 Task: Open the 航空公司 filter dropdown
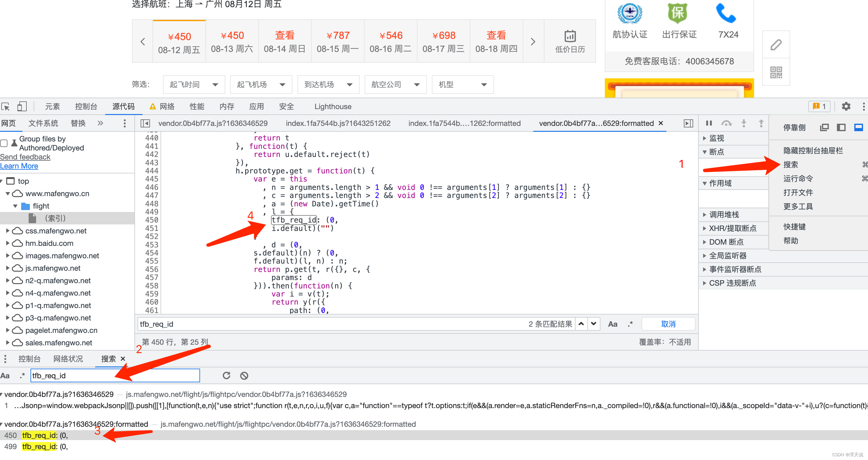(396, 84)
